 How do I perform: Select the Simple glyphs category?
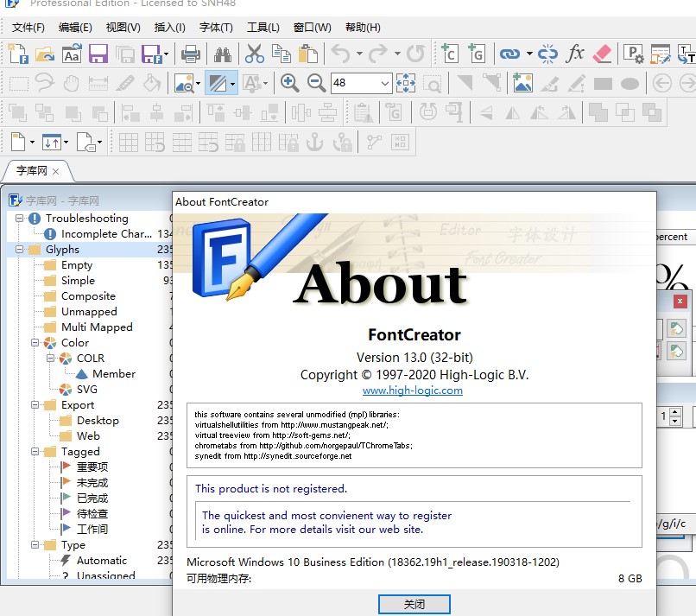pyautogui.click(x=78, y=281)
